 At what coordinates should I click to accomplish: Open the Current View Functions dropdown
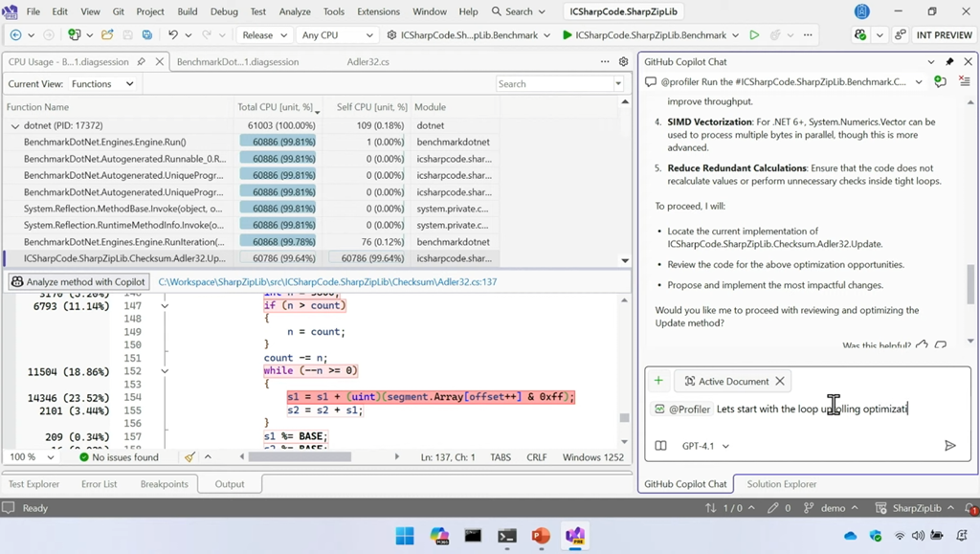(x=102, y=84)
